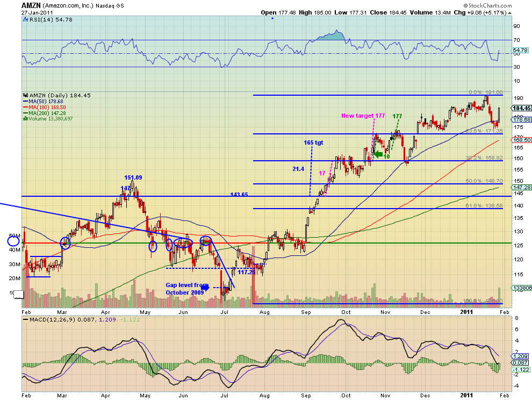This screenshot has width=532, height=400.
Task: Click the 54.78 RSI value tag
Action: [520, 50]
